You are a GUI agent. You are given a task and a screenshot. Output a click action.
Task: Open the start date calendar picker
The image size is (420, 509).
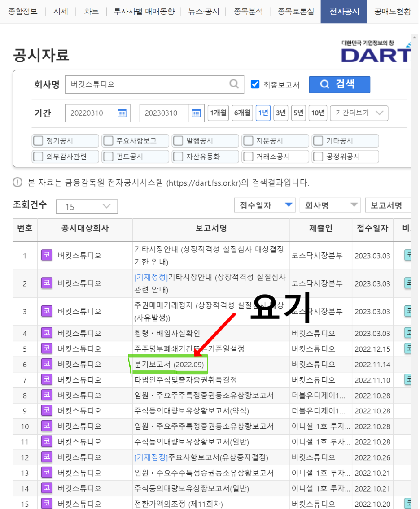pyautogui.click(x=122, y=113)
